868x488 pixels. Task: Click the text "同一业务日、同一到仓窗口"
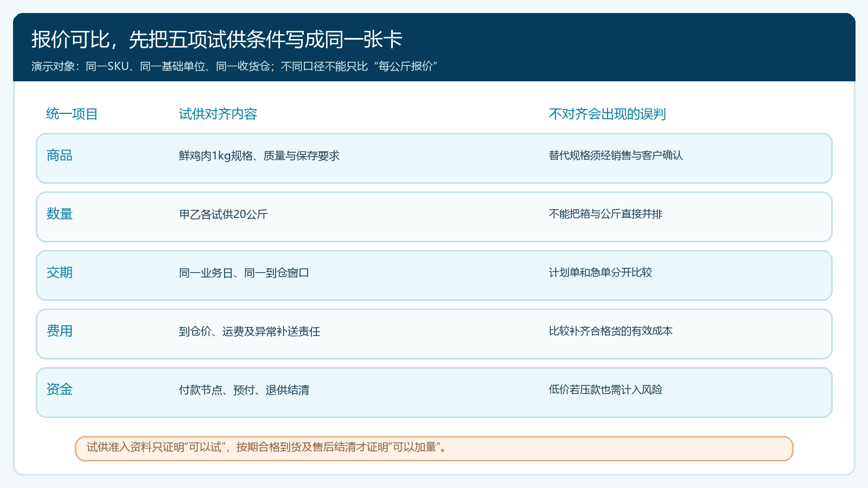(x=244, y=273)
